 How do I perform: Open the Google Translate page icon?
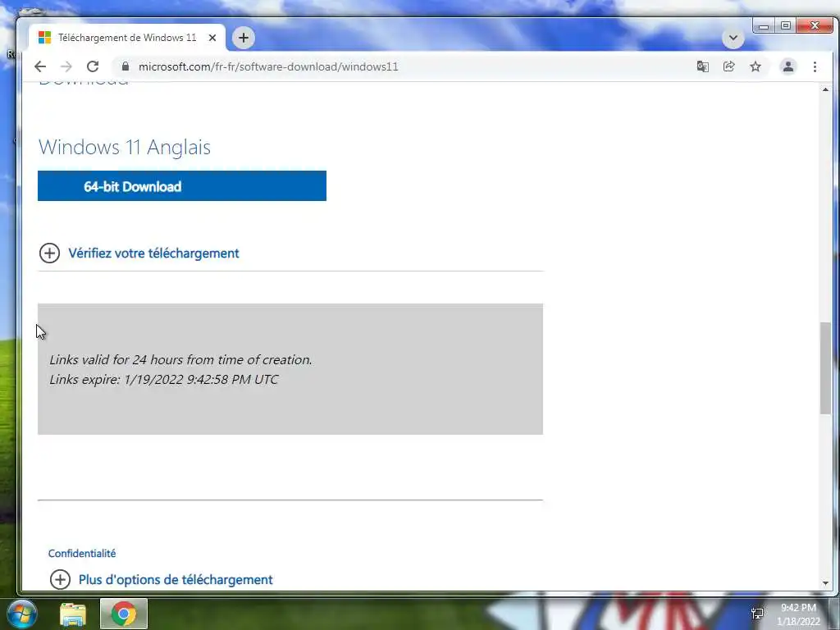(702, 66)
